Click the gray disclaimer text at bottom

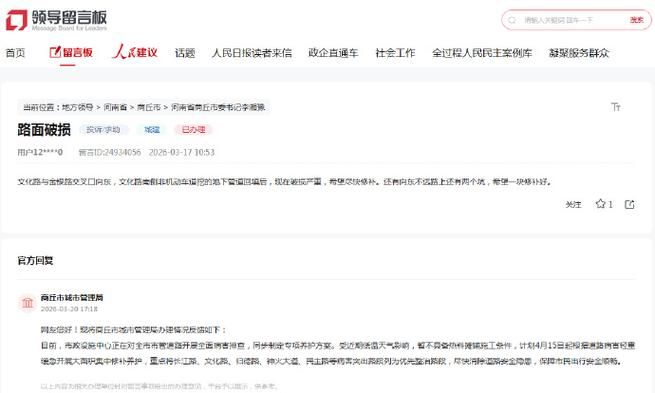coord(159,386)
